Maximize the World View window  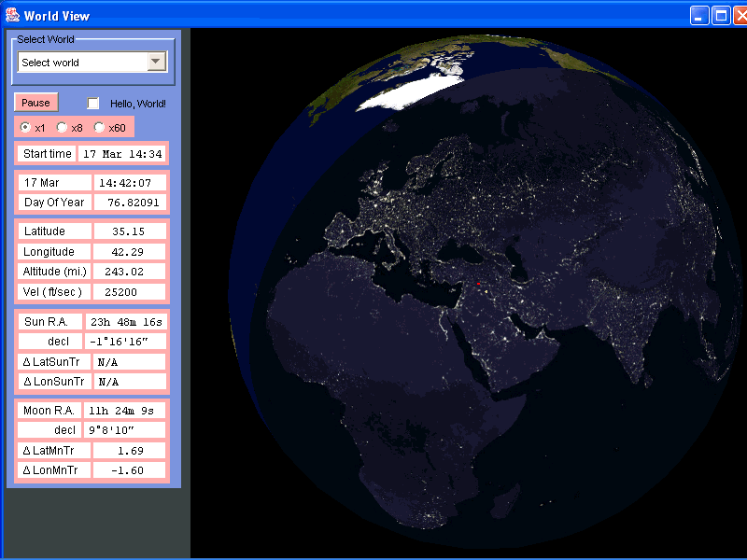tap(721, 15)
